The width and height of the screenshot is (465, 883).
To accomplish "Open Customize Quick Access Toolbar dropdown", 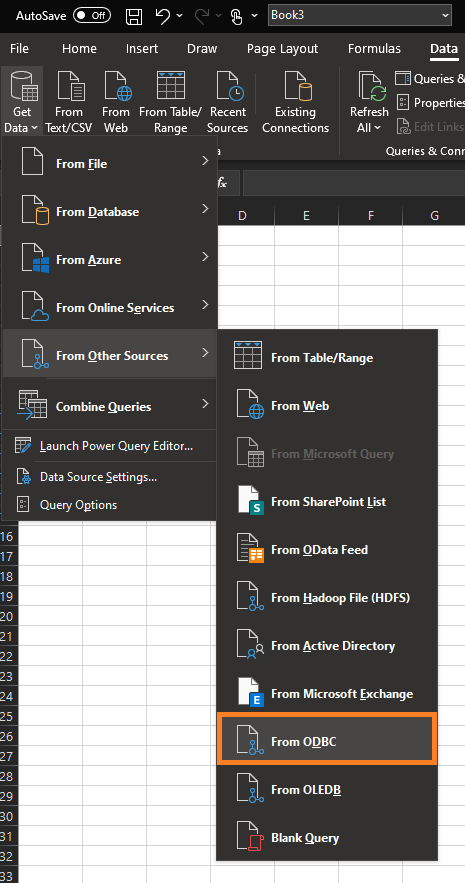I will click(x=254, y=16).
